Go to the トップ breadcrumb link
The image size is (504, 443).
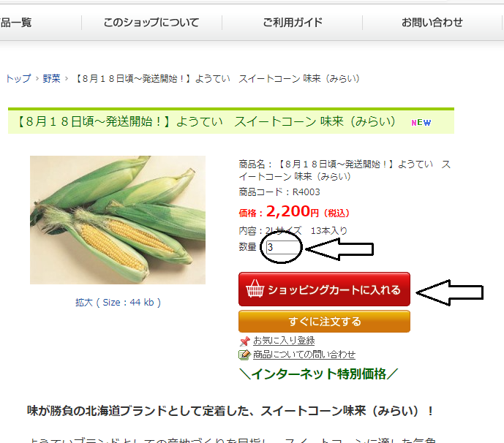coord(18,79)
